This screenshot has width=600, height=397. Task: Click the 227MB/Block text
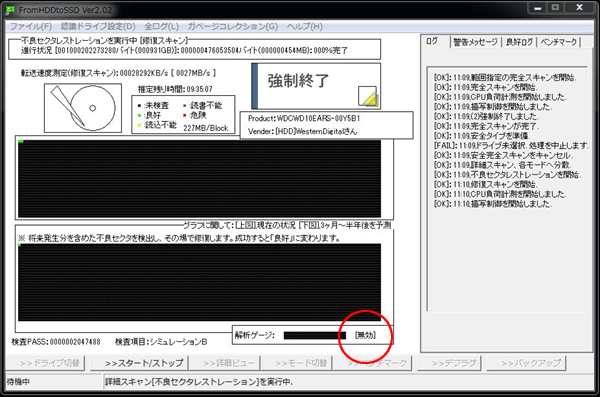pyautogui.click(x=205, y=128)
